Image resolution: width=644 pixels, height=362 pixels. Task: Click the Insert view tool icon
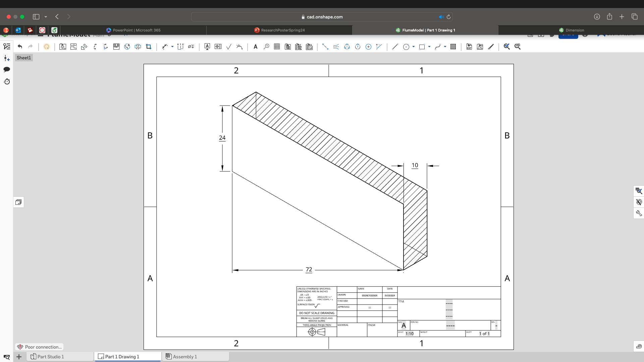click(63, 47)
